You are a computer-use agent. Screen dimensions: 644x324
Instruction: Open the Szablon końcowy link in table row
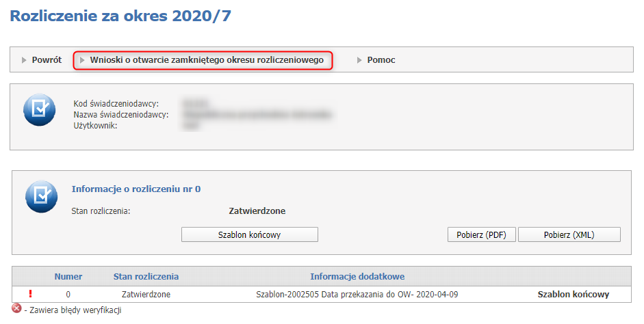pyautogui.click(x=574, y=295)
